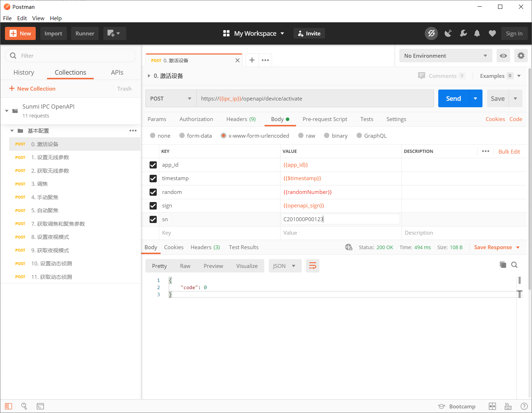Click the request URL field
The image size is (532, 413).
[315, 98]
